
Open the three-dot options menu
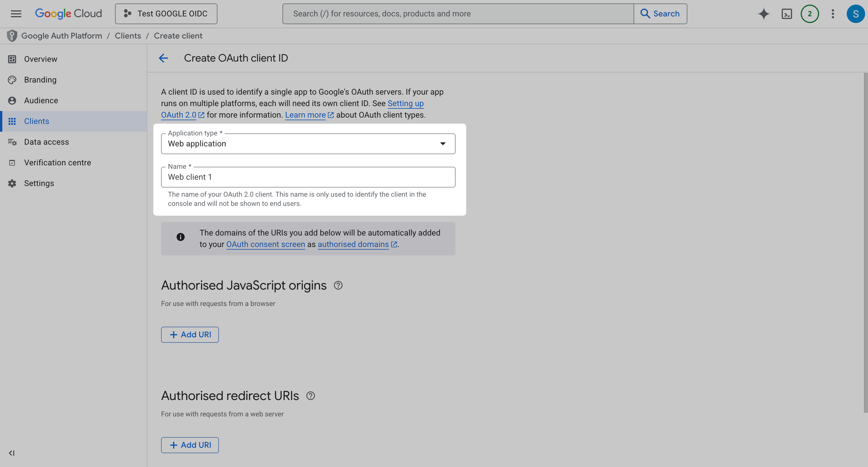833,14
